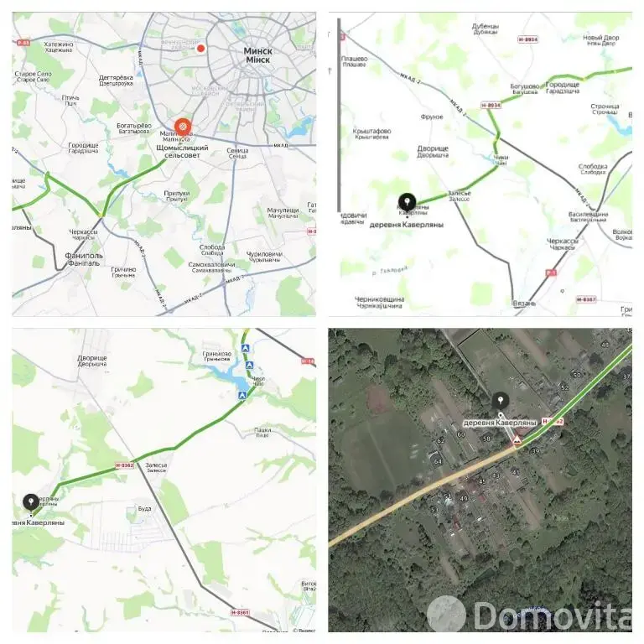This screenshot has height=644, width=644.
Task: Click the red striped destination marker near Малиновка
Action: (x=182, y=127)
